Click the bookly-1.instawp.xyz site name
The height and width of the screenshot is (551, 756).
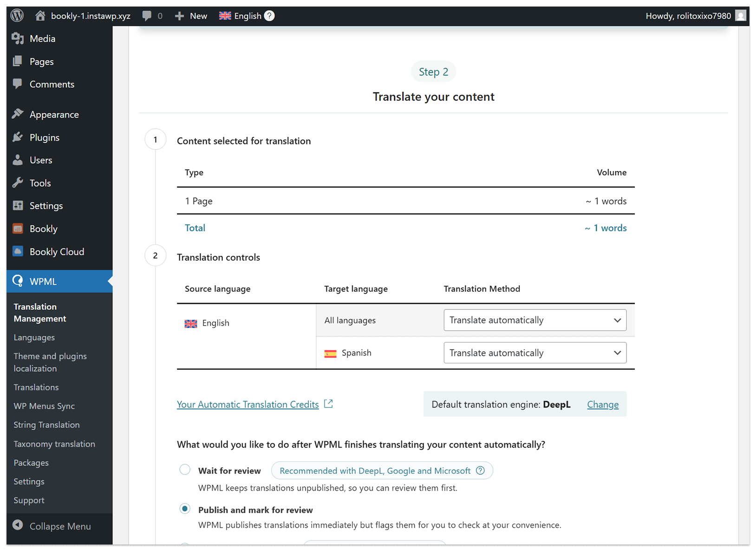point(91,16)
